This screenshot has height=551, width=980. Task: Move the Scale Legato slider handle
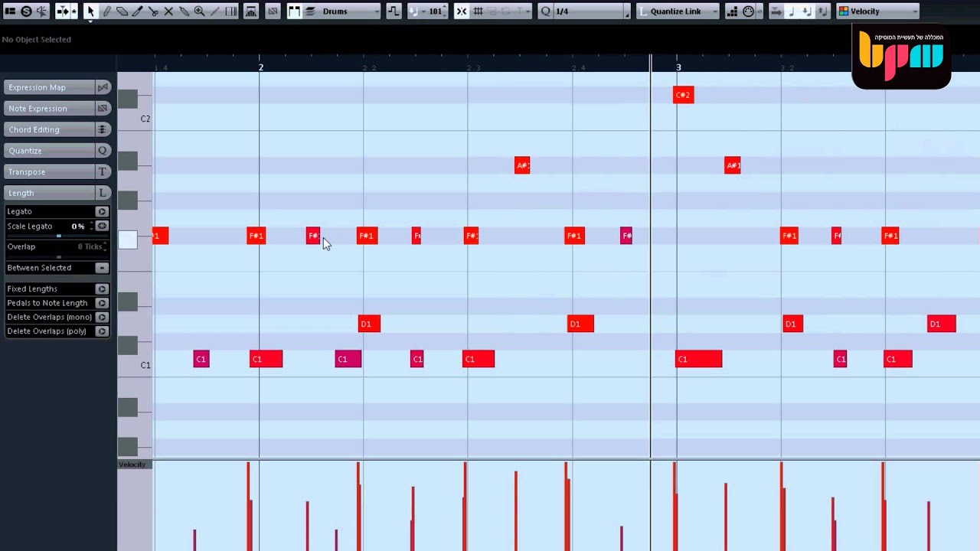pos(59,236)
